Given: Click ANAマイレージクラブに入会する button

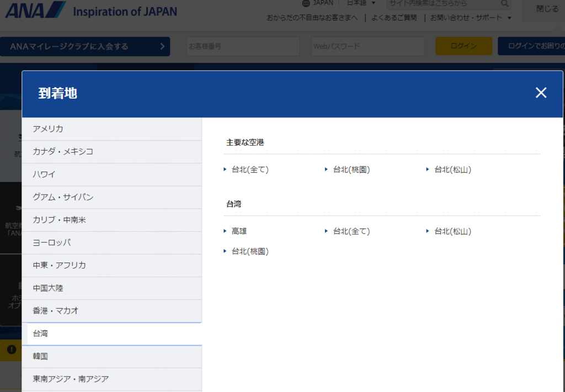Looking at the screenshot, I should 86,46.
